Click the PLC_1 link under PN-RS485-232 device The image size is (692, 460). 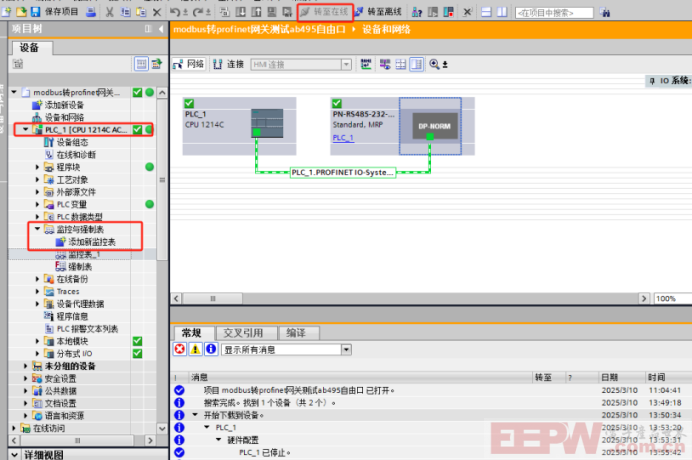point(343,138)
